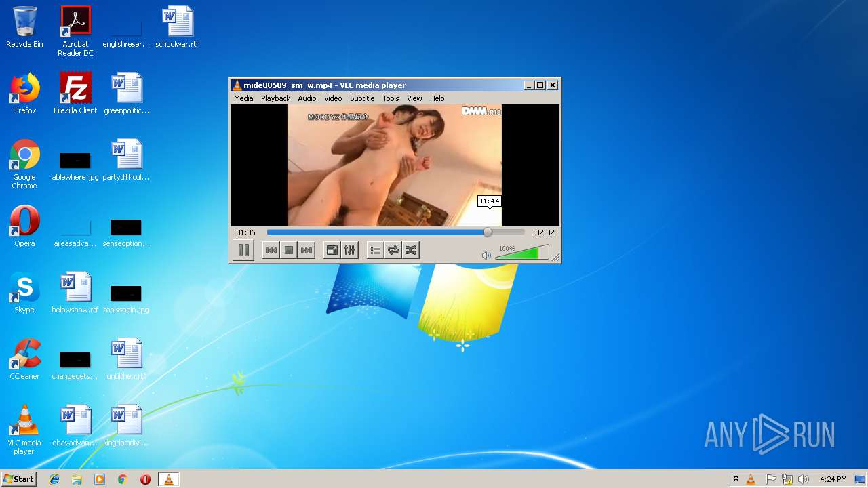The image size is (868, 488).
Task: Select the changegets... desktop file
Action: 75,365
